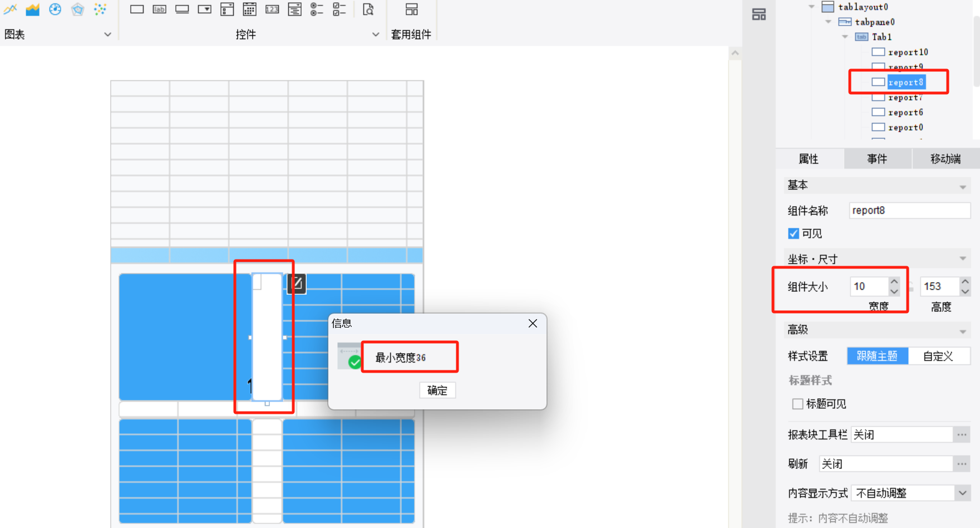Enable the 标题可见 checkbox
This screenshot has width=980, height=528.
pyautogui.click(x=797, y=404)
